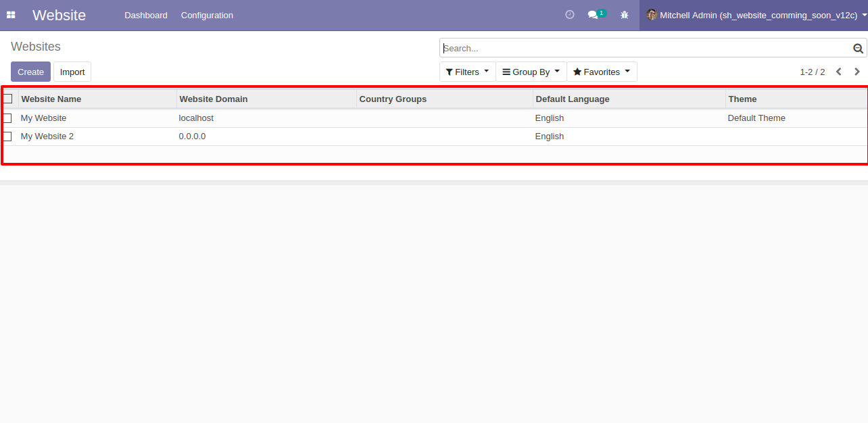Click the localhost domain cell
The image size is (868, 423).
pos(266,118)
